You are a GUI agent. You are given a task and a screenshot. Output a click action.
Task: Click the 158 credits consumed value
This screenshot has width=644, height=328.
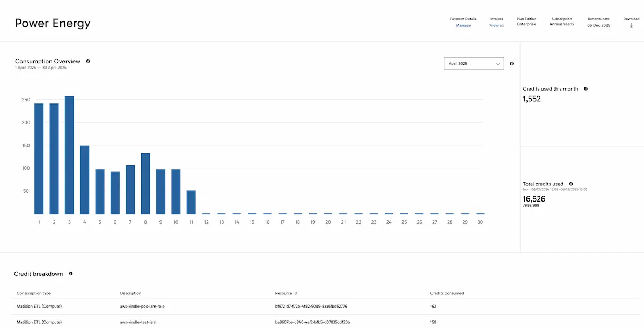(x=433, y=322)
